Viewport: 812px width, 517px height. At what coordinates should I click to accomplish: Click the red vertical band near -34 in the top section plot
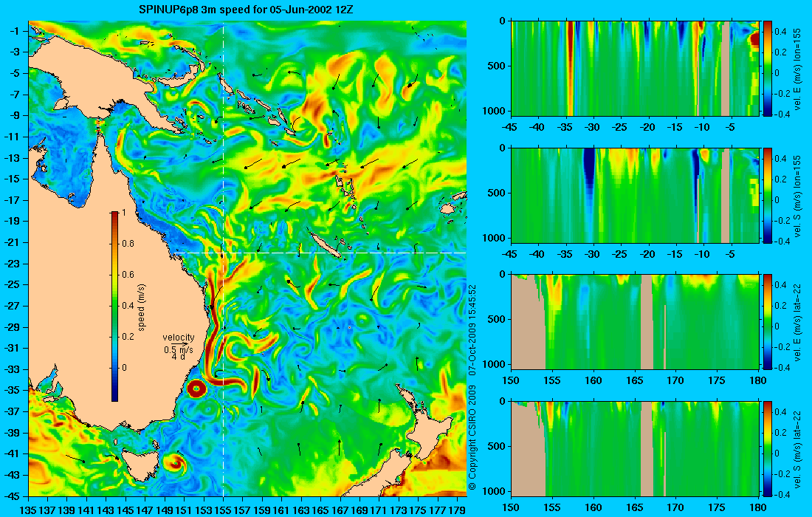point(570,69)
